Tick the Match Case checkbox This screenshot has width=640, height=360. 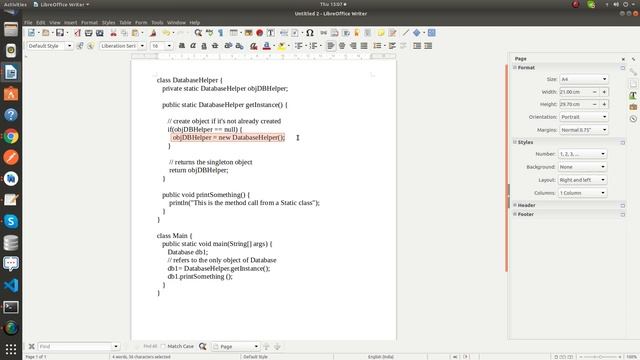click(x=163, y=346)
